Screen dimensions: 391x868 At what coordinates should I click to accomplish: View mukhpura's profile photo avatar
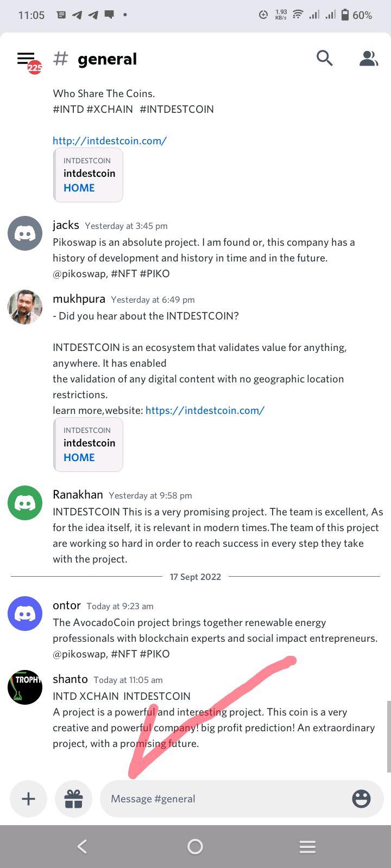coord(25,307)
